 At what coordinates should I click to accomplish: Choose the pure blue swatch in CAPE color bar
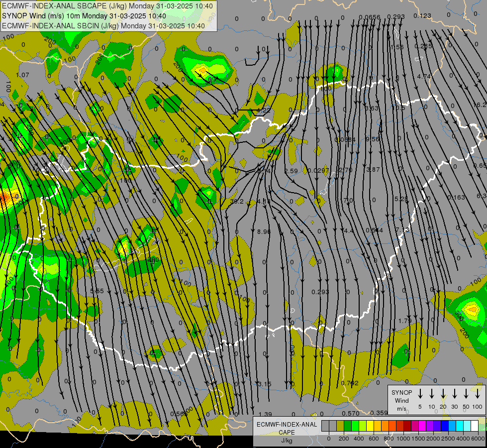(x=444, y=426)
